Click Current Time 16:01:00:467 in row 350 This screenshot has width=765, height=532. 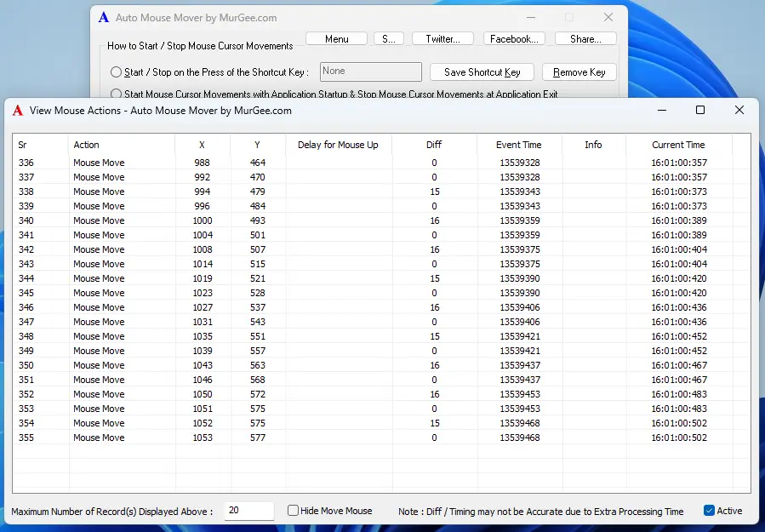pyautogui.click(x=679, y=365)
